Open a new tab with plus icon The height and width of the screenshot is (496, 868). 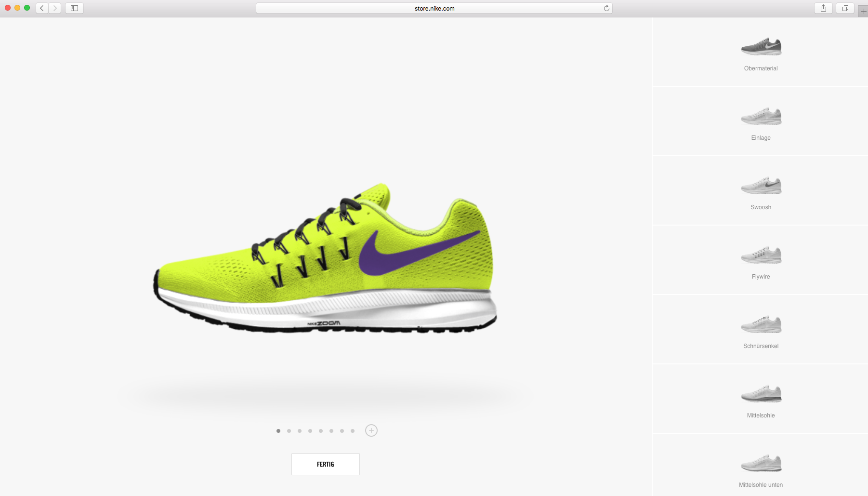(x=863, y=11)
